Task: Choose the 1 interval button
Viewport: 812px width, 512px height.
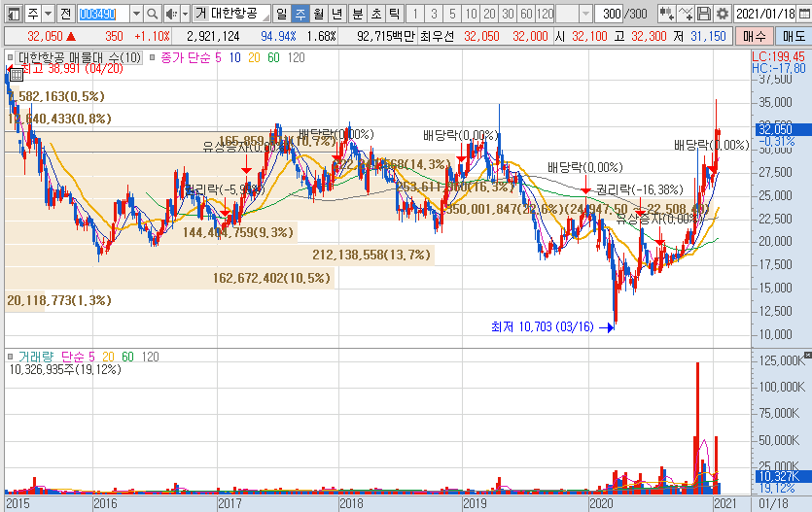Action: coord(415,14)
